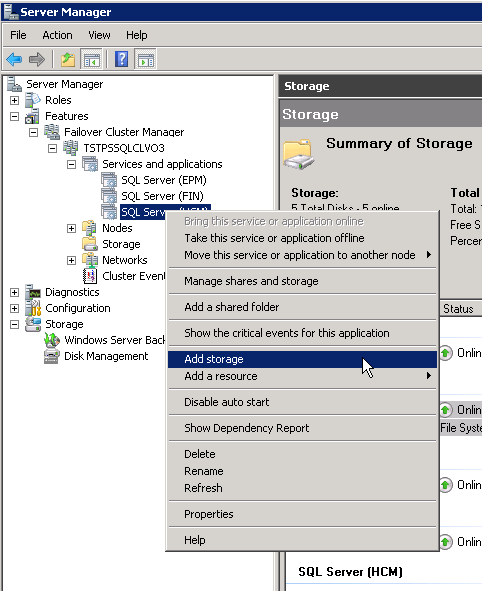Viewport: 482px width, 591px height.
Task: Click Help at bottom of context menu
Action: coord(302,540)
